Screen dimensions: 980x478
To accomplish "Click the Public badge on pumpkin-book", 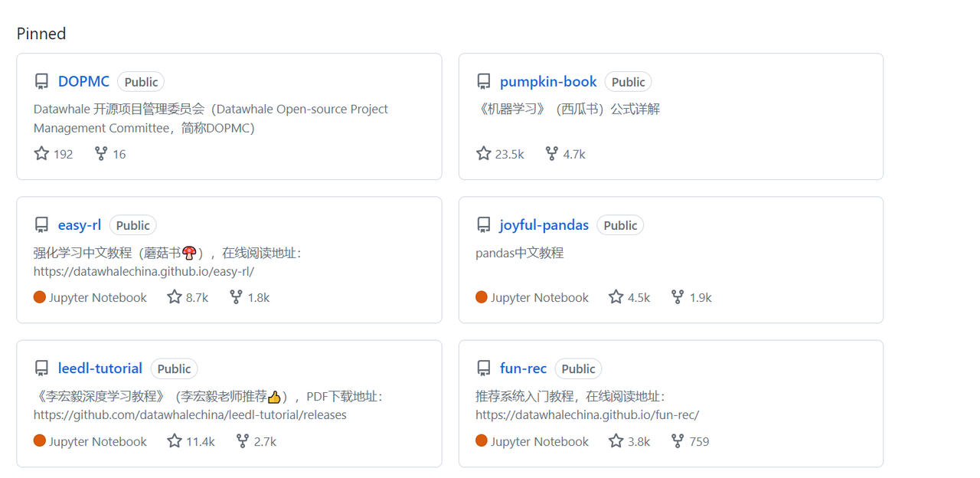I will tap(628, 82).
